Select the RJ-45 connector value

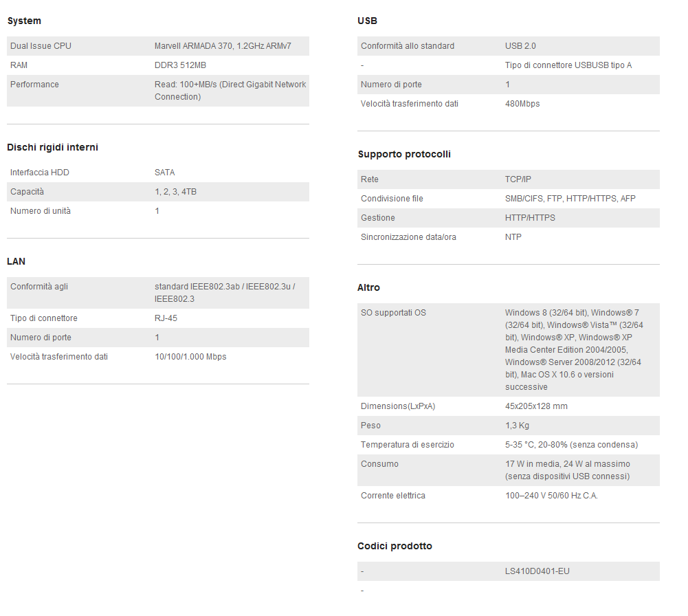coord(166,318)
